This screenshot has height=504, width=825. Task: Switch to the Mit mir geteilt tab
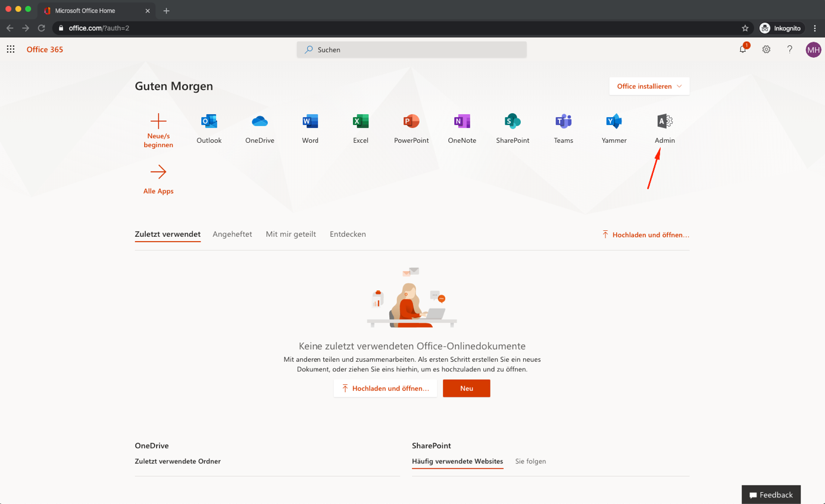[291, 234]
